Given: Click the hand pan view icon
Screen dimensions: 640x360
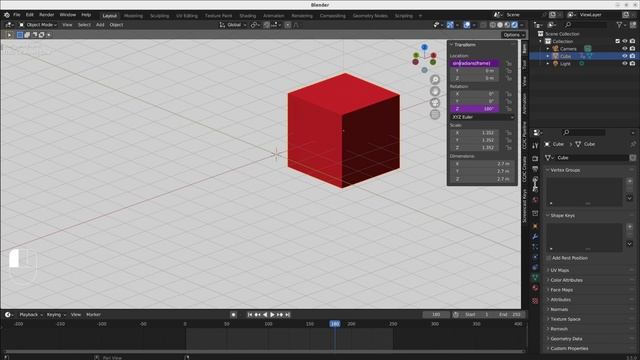Looking at the screenshot, I should pos(435,91).
